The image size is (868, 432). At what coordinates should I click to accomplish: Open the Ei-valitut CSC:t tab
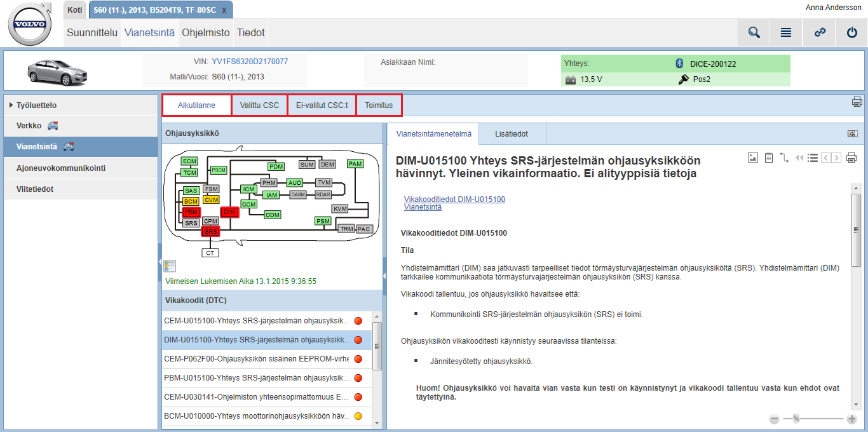(322, 105)
